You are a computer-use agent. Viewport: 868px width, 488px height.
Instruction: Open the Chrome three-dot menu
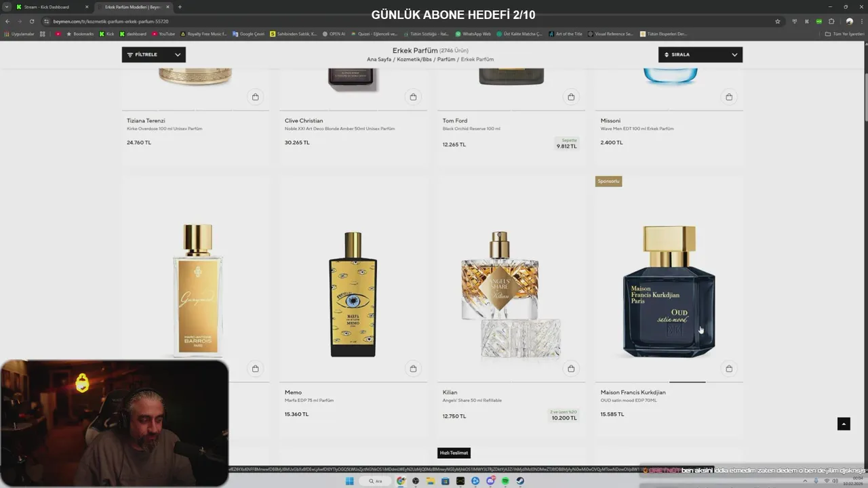click(861, 21)
